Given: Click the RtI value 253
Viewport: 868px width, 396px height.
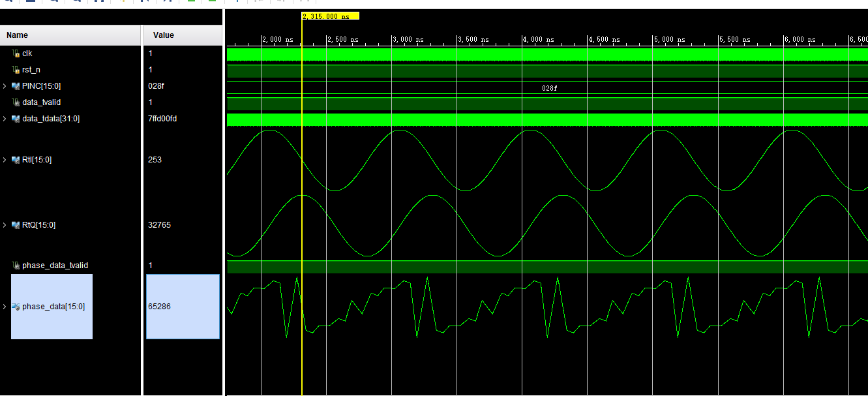Looking at the screenshot, I should point(155,160).
